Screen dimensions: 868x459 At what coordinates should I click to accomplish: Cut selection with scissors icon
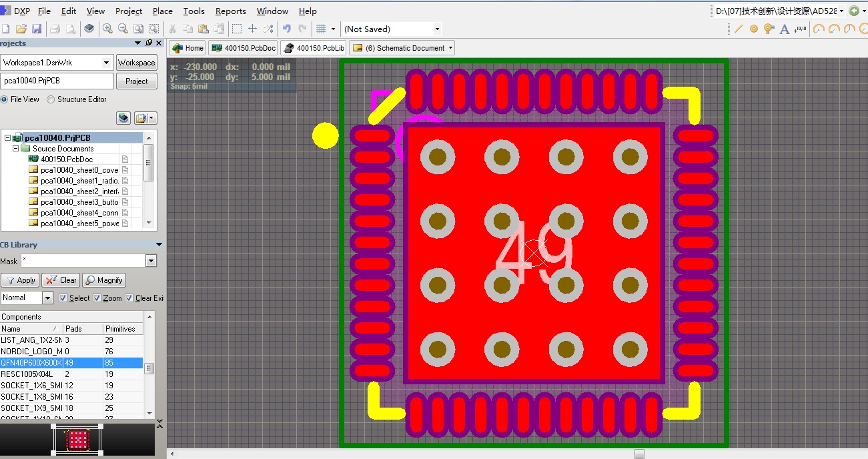point(172,29)
